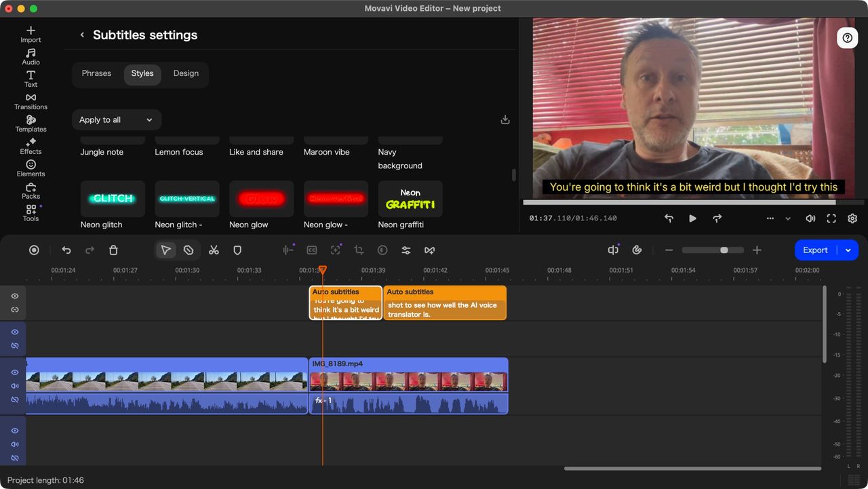This screenshot has width=868, height=489.
Task: Switch to the Phrases tab
Action: [96, 73]
